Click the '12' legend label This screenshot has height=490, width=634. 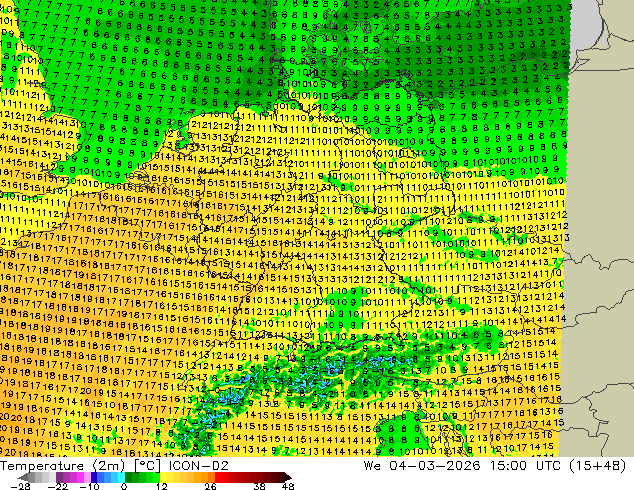[x=162, y=486]
